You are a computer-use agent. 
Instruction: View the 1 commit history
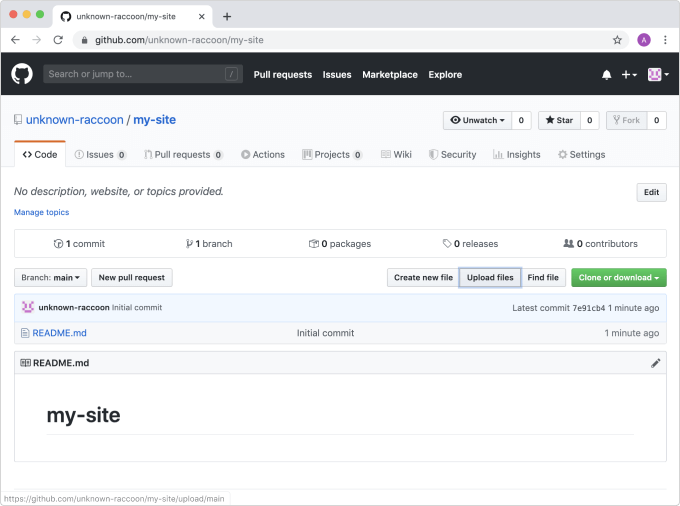pos(79,244)
